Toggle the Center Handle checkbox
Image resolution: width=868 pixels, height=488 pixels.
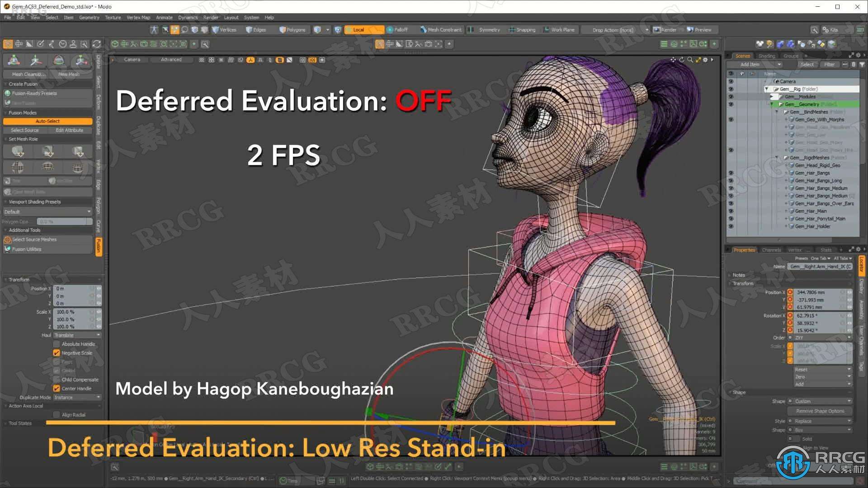(x=57, y=389)
